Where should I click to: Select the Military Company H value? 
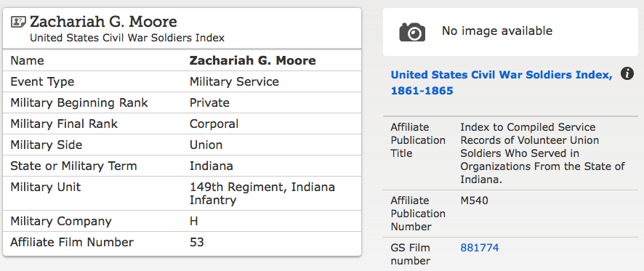click(194, 222)
